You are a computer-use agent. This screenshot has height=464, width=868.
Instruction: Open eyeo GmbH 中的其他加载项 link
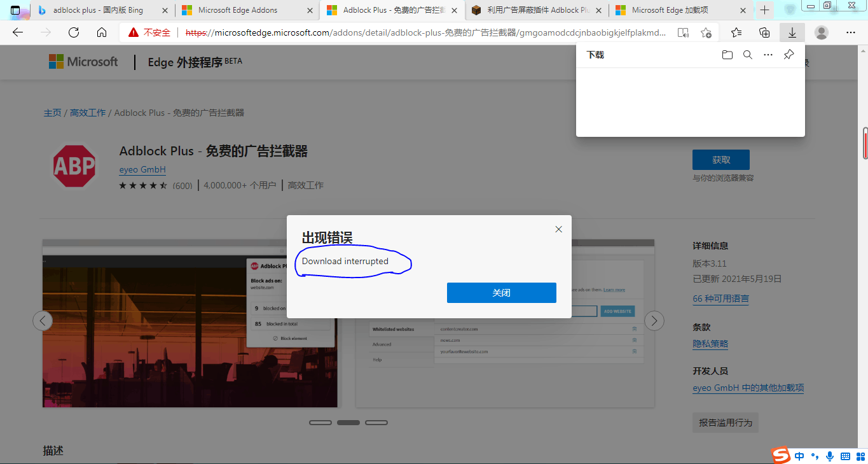click(748, 388)
